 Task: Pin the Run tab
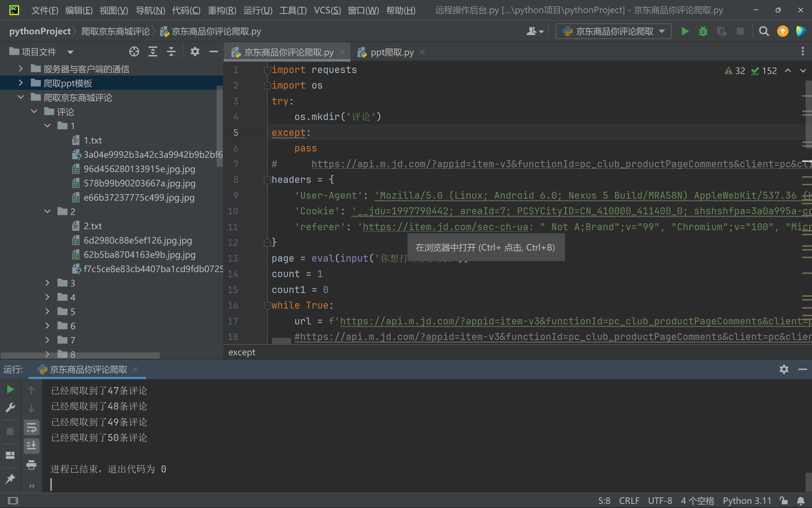point(10,478)
